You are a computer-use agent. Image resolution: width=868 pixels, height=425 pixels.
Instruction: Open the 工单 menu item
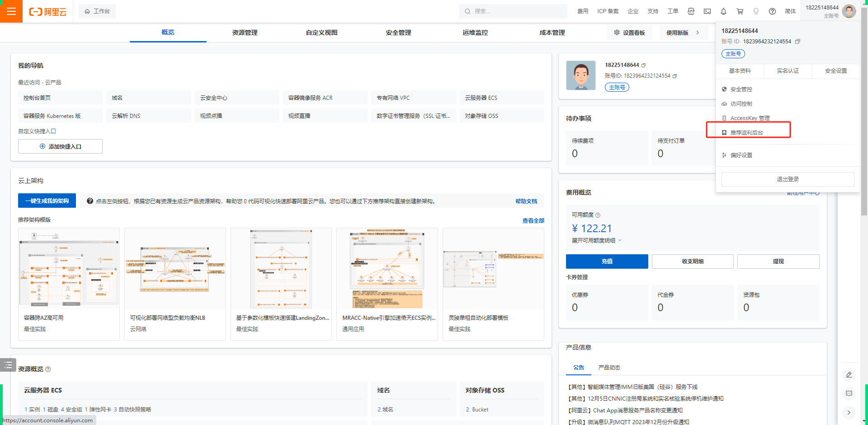click(x=673, y=11)
